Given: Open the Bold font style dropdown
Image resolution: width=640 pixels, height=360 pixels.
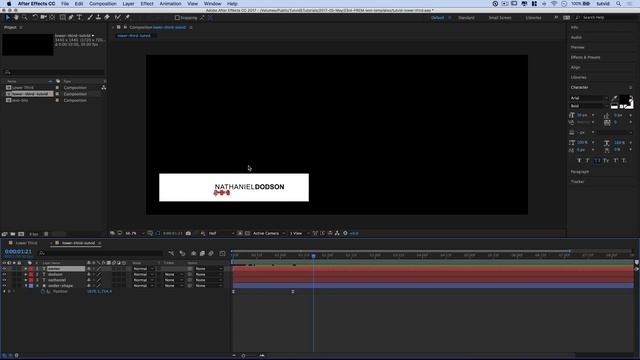Looking at the screenshot, I should [589, 106].
